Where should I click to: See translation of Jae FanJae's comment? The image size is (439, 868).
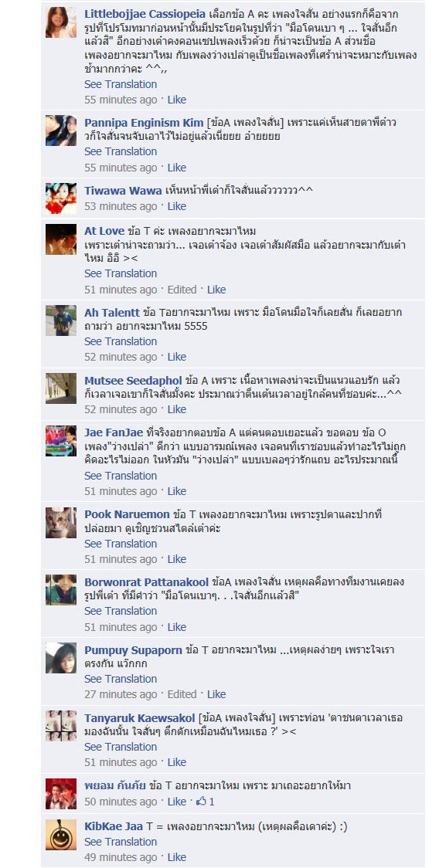pos(121,476)
